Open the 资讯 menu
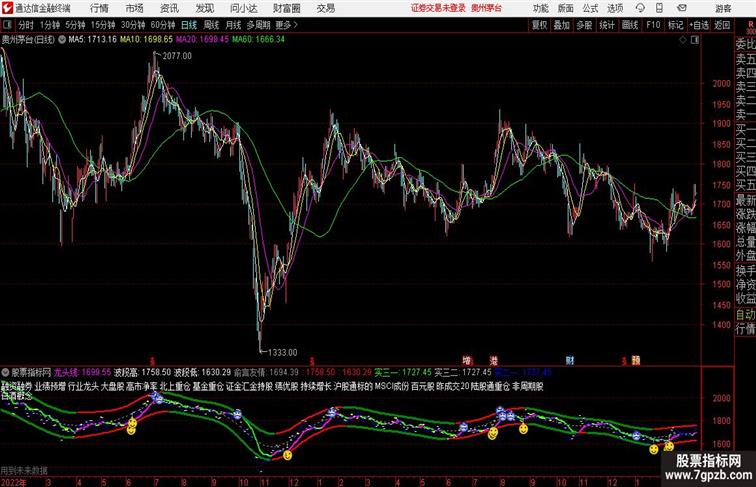Image resolution: width=756 pixels, height=487 pixels. click(169, 8)
